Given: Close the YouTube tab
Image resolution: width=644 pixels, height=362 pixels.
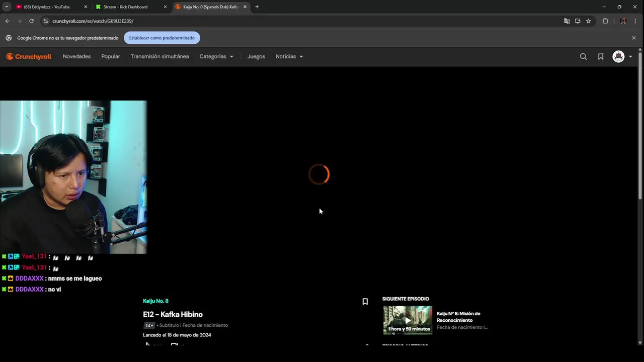Looking at the screenshot, I should 86,7.
